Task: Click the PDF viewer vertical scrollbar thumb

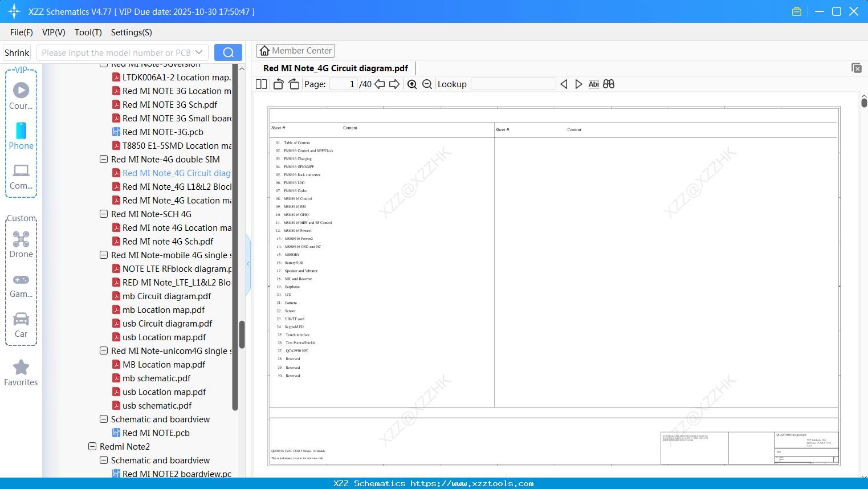Action: [864, 103]
